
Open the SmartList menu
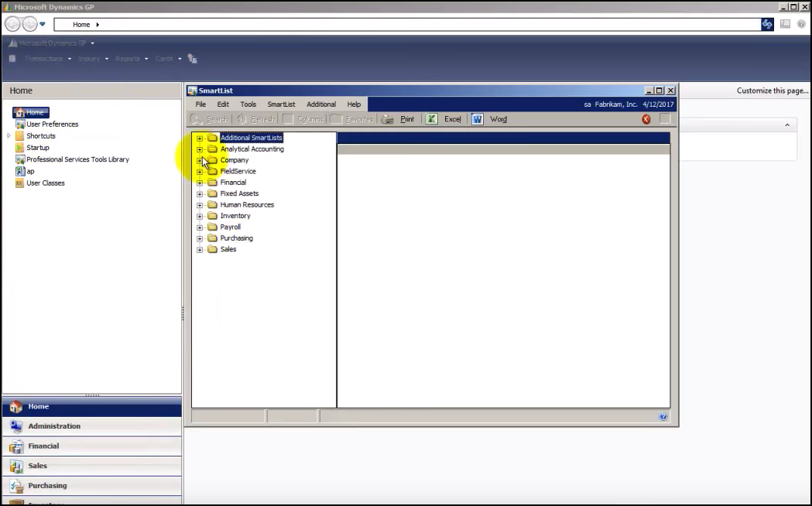281,104
